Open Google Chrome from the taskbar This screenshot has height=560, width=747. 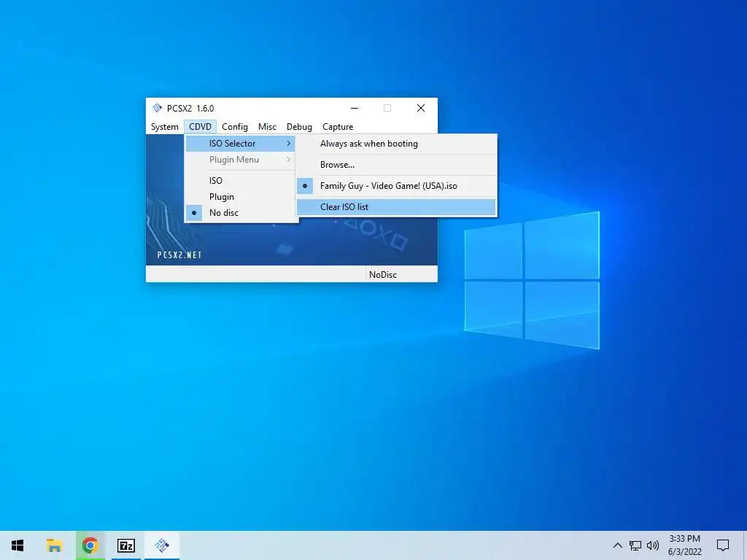click(90, 545)
